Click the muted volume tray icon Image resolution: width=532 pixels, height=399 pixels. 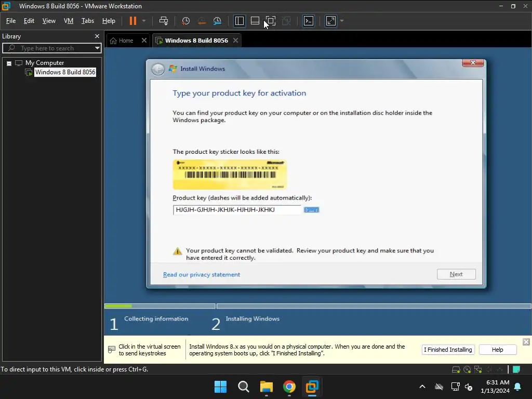pyautogui.click(x=469, y=387)
